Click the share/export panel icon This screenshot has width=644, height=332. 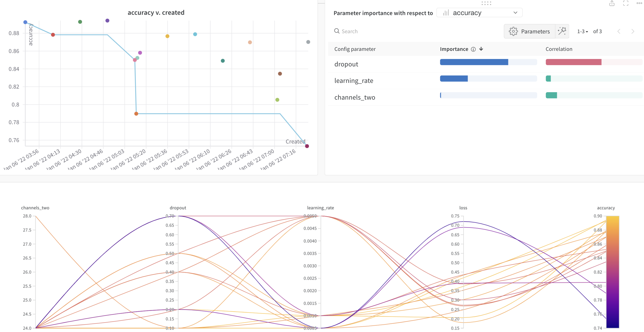point(611,3)
